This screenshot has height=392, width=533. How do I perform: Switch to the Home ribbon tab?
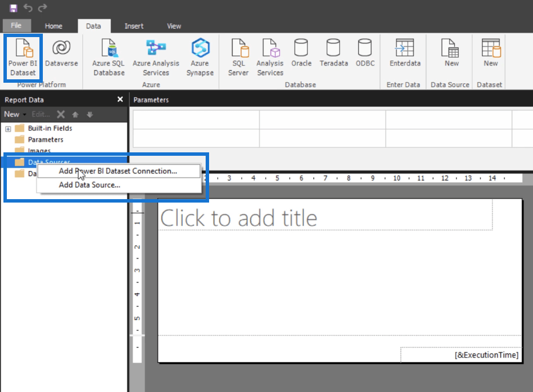[x=53, y=26]
